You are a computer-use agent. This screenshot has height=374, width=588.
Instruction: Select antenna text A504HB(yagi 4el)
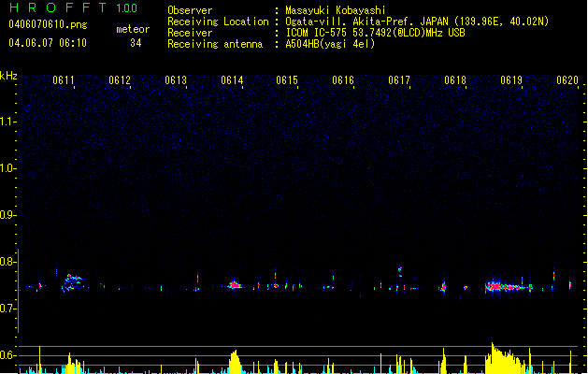[x=330, y=44]
